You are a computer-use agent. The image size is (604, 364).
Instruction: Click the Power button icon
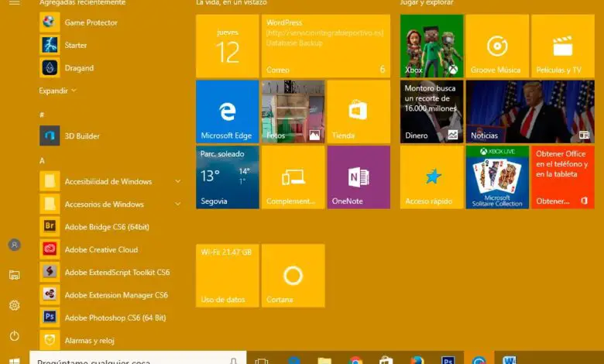(14, 336)
